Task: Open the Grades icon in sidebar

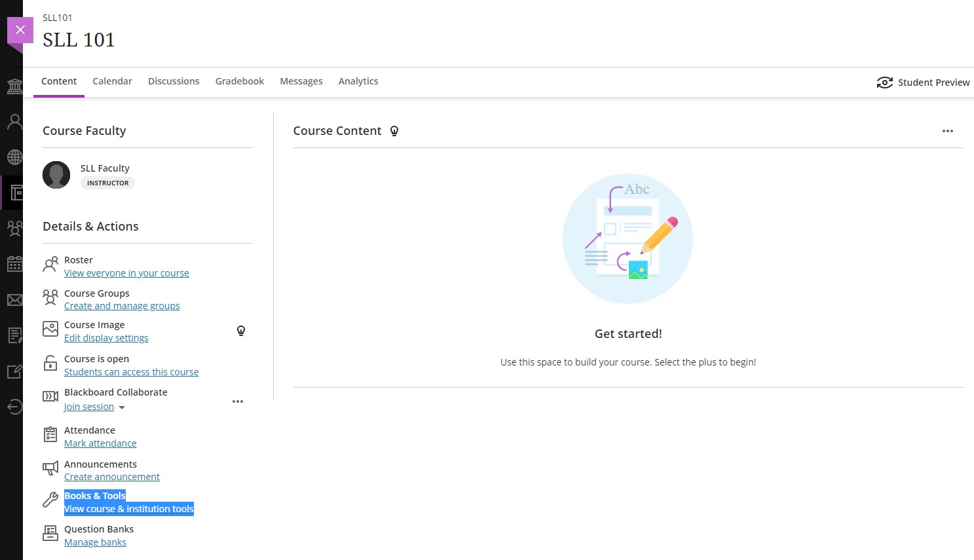Action: (14, 335)
